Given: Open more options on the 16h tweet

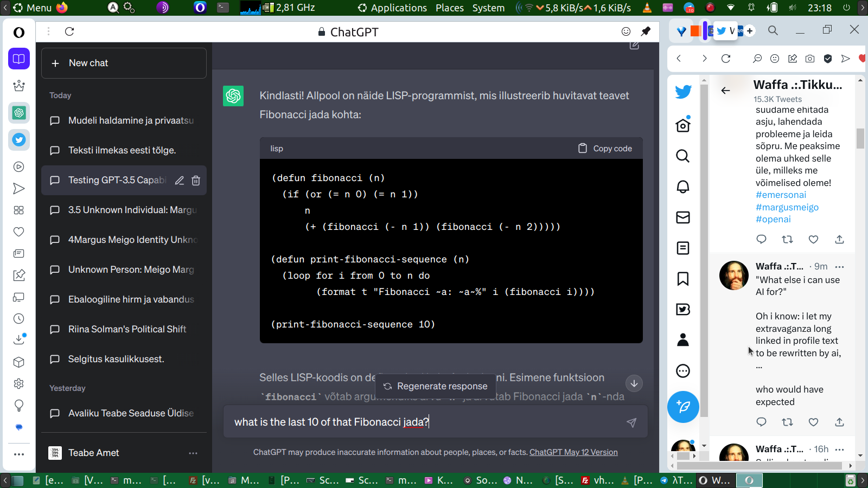Looking at the screenshot, I should click(x=840, y=450).
